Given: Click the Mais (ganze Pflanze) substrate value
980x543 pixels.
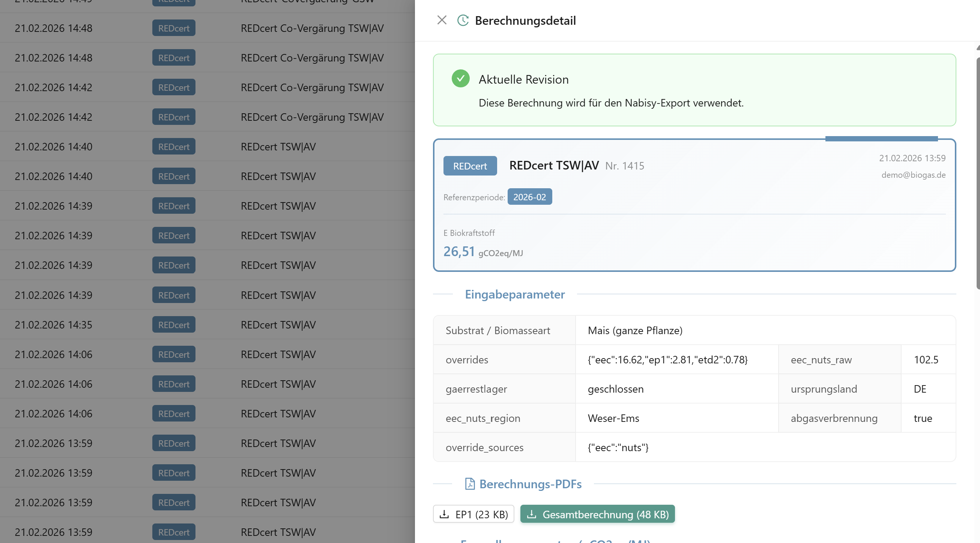Looking at the screenshot, I should pos(635,330).
